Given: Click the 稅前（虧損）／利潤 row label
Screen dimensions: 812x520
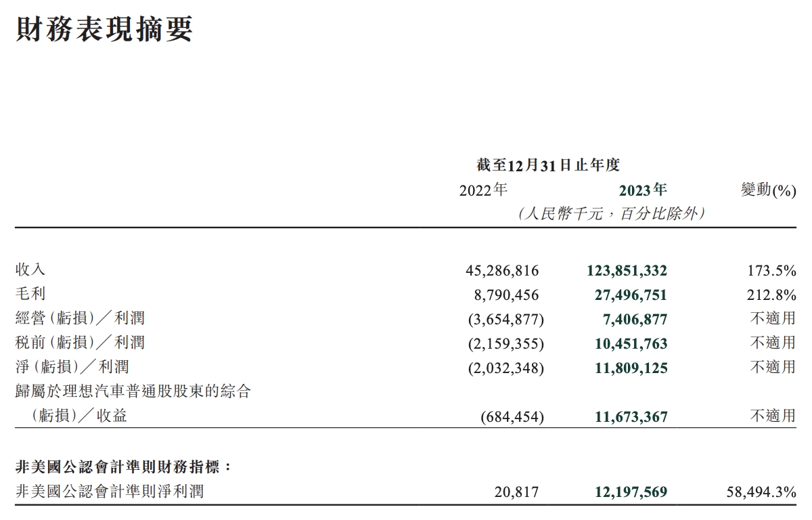Looking at the screenshot, I should 80,343.
